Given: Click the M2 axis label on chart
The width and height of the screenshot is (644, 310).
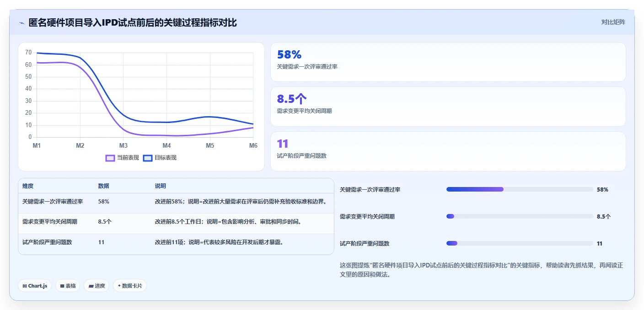Looking at the screenshot, I should (x=80, y=145).
